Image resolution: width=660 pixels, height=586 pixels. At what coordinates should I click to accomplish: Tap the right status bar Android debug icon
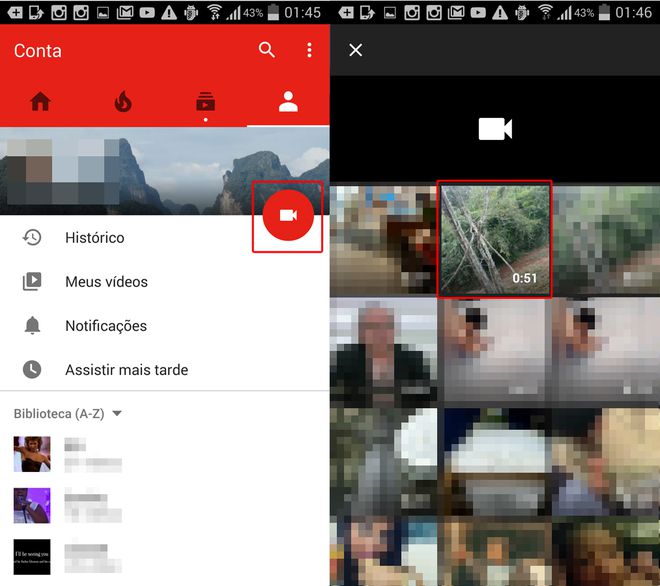[x=522, y=13]
